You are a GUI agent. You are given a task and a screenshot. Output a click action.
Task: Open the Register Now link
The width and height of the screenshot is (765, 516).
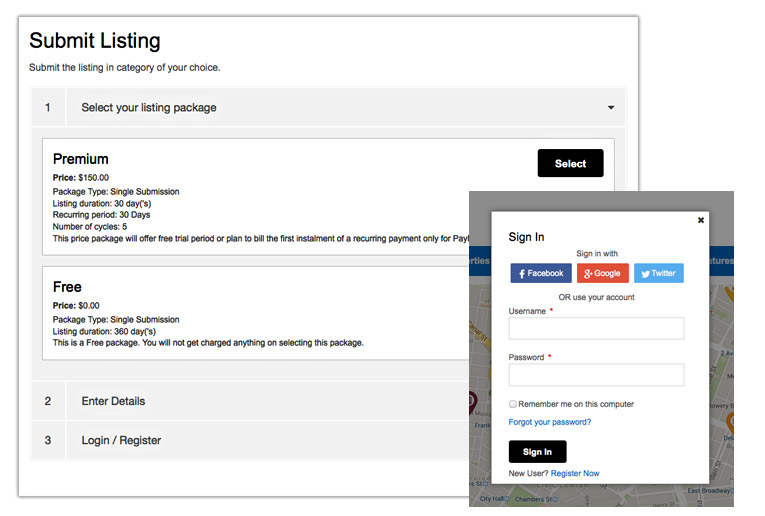click(575, 473)
